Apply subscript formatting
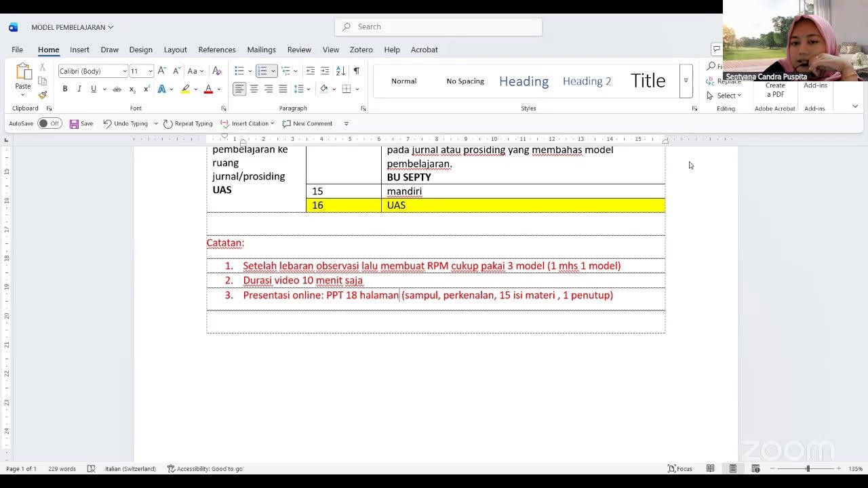The image size is (868, 488). pyautogui.click(x=132, y=89)
